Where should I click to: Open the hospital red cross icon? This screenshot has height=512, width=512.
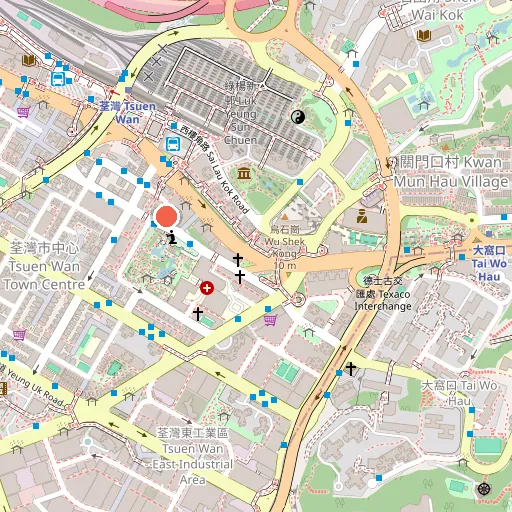pyautogui.click(x=207, y=288)
